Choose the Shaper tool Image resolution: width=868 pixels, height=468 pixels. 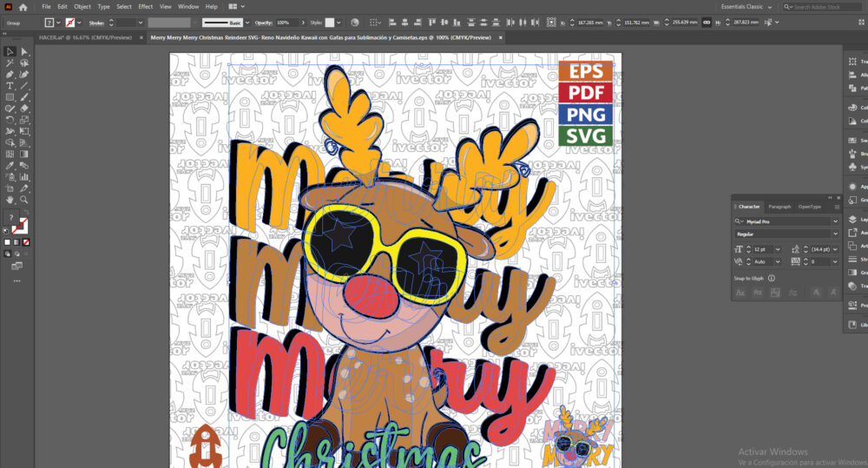tap(10, 109)
